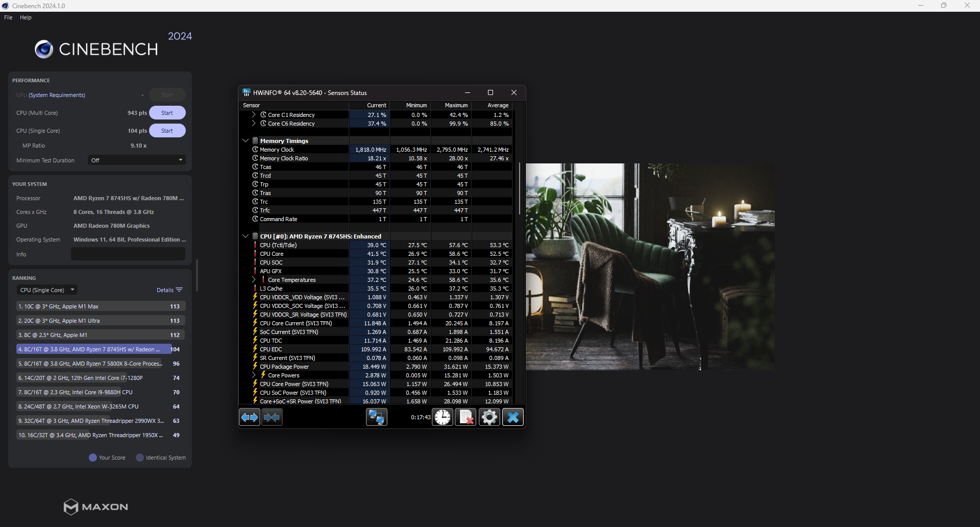Open the remote network monitors icon
The height and width of the screenshot is (527, 980).
click(x=376, y=417)
